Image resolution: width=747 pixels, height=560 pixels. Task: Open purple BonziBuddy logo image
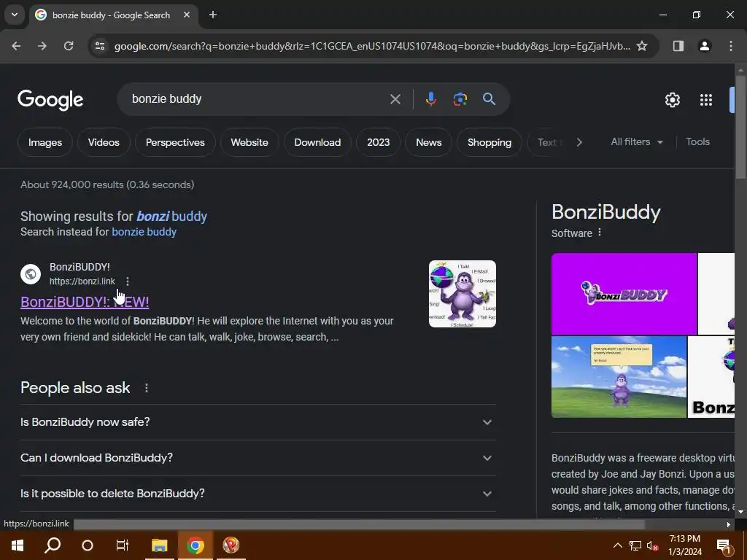[624, 294]
